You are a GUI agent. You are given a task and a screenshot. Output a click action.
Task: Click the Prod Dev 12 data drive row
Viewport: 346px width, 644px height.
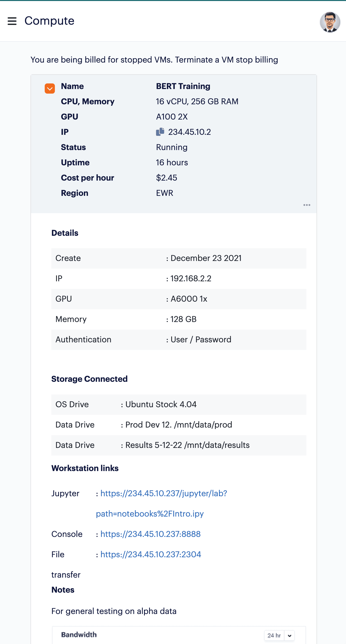tap(179, 425)
